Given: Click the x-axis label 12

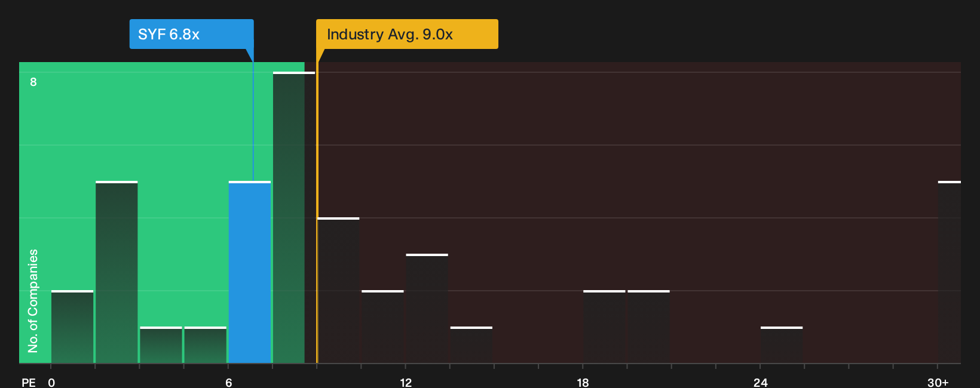Looking at the screenshot, I should 406,383.
